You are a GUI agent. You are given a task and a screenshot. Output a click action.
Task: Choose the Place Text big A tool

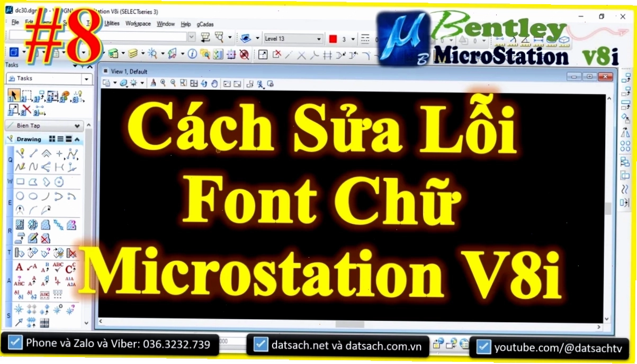tap(20, 267)
